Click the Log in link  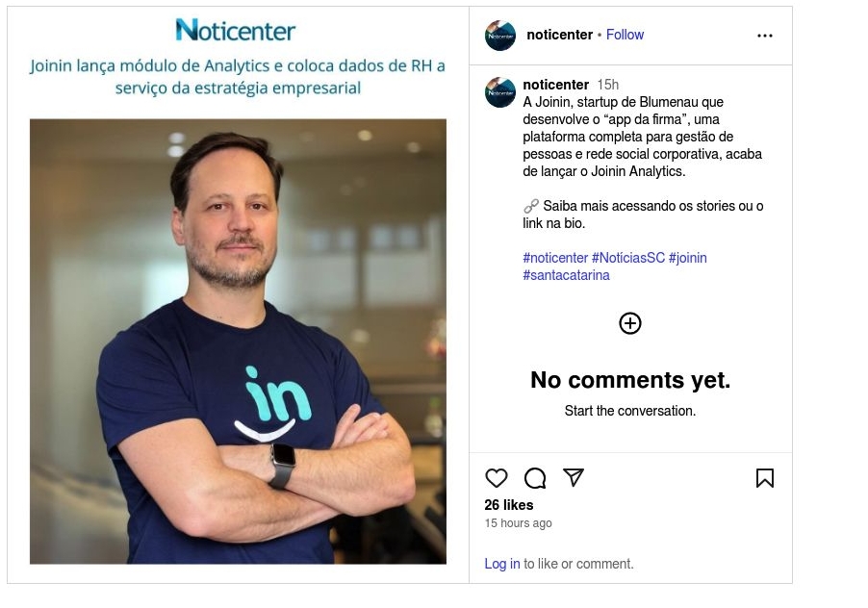[x=502, y=564]
